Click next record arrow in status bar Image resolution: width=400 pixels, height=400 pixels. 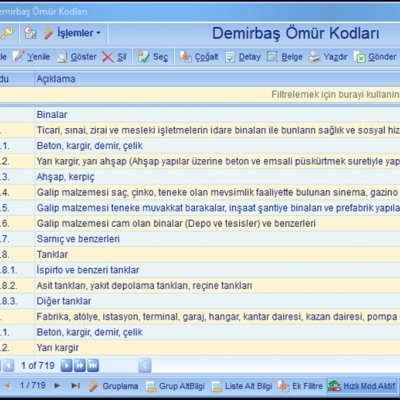[57, 386]
